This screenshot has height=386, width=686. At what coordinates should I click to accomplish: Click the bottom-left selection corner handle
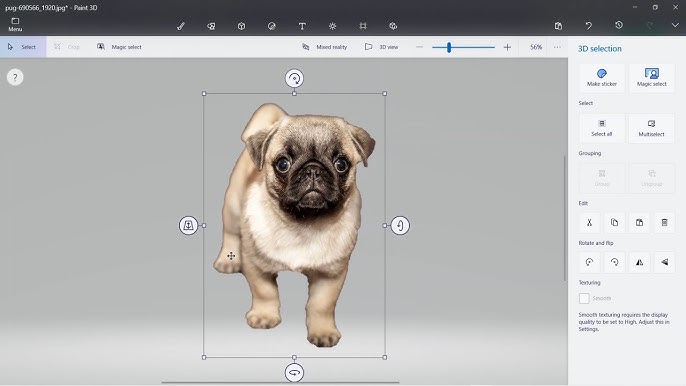tap(204, 358)
